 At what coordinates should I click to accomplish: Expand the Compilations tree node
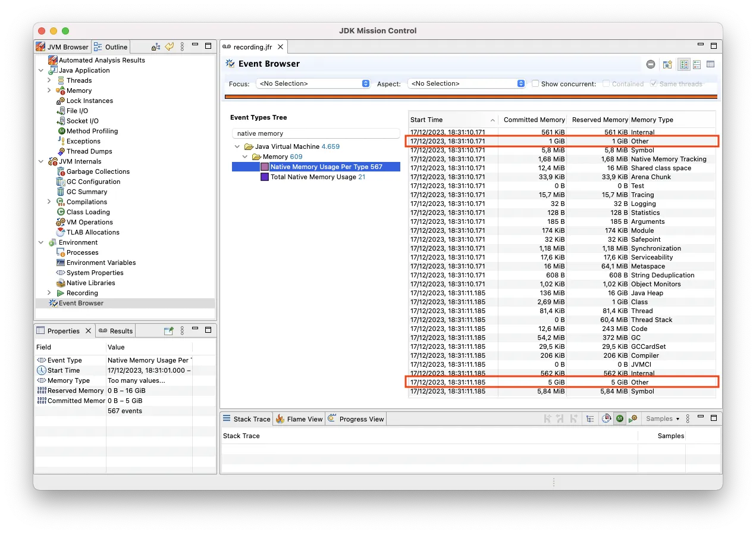49,202
